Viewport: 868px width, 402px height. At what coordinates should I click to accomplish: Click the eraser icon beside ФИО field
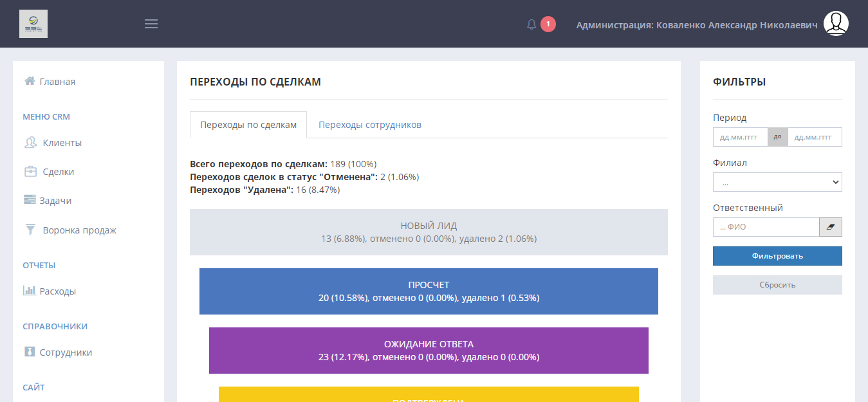tap(830, 227)
